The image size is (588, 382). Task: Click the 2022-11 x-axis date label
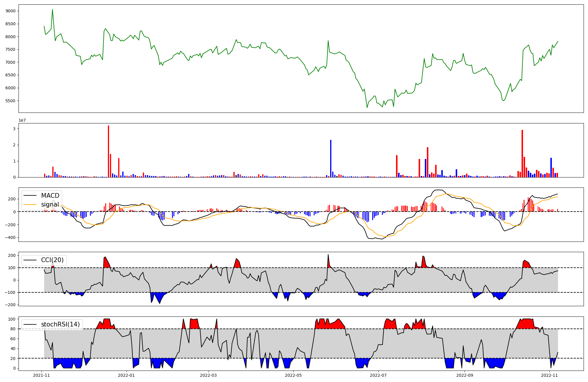pos(549,375)
